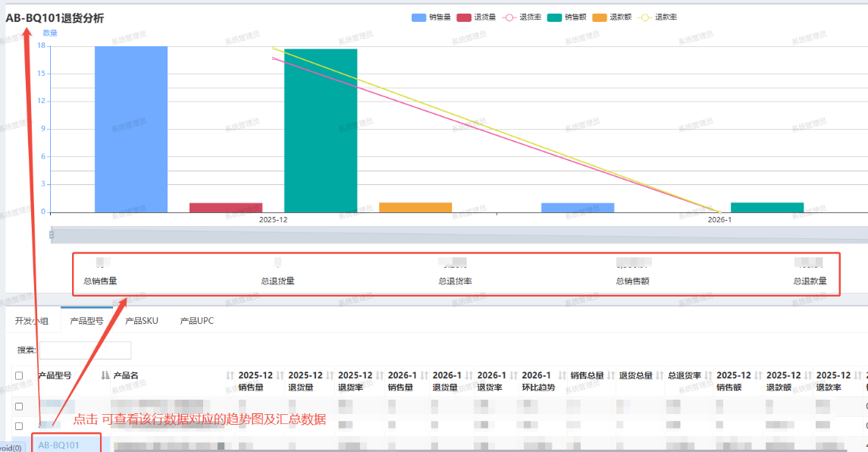Click the chart data zoom slider handle

52,235
